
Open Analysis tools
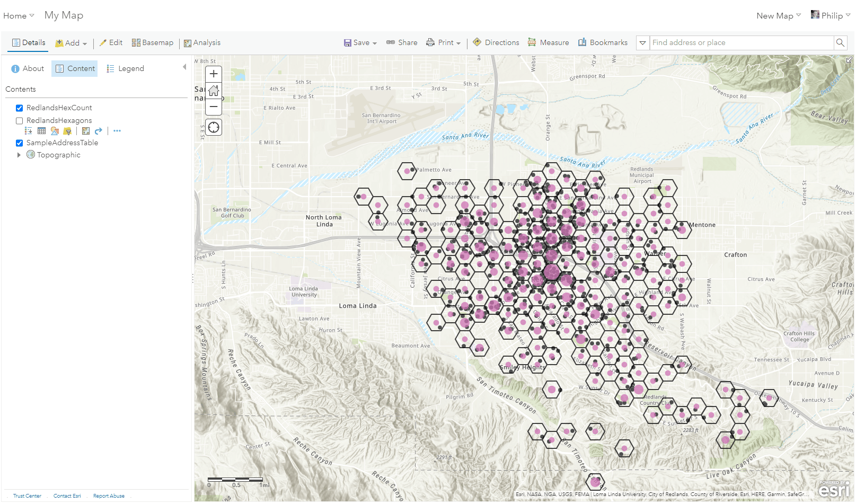(x=202, y=43)
